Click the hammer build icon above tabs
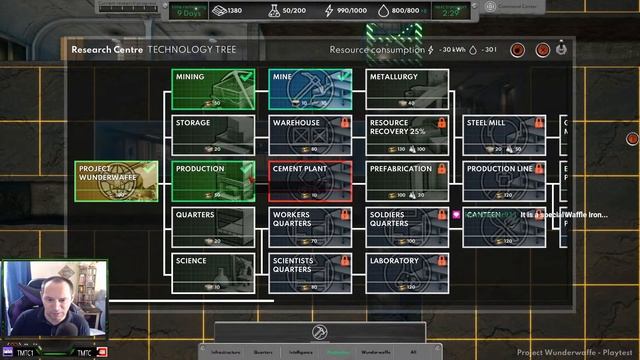Screen dimensions: 640x360 click(320, 332)
